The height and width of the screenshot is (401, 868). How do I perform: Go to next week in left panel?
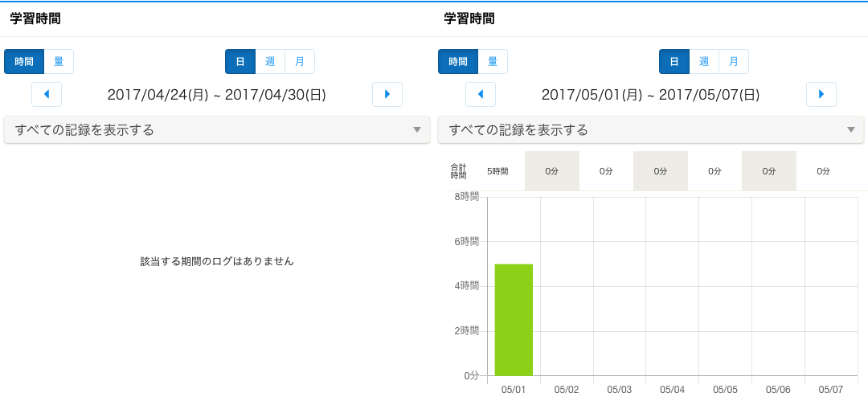(387, 94)
